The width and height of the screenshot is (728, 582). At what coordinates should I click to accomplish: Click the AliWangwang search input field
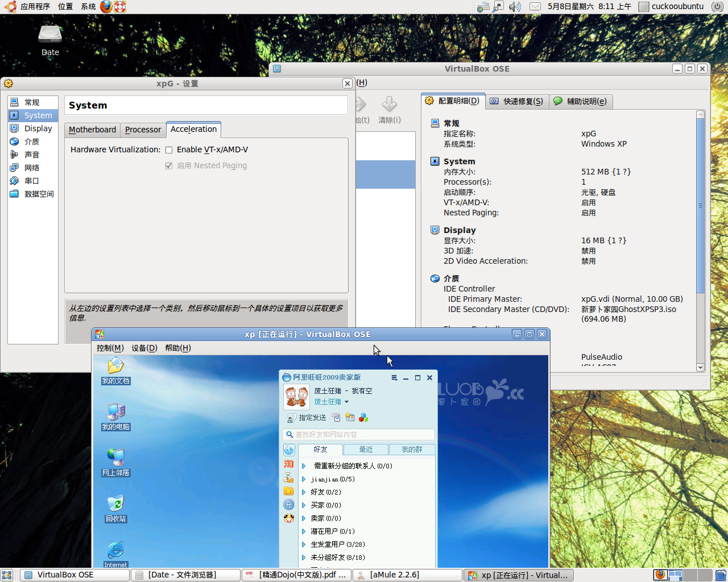[359, 435]
